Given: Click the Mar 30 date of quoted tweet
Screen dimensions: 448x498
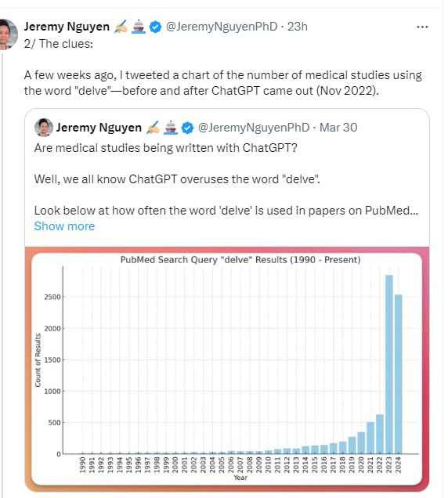Looking at the screenshot, I should 338,128.
